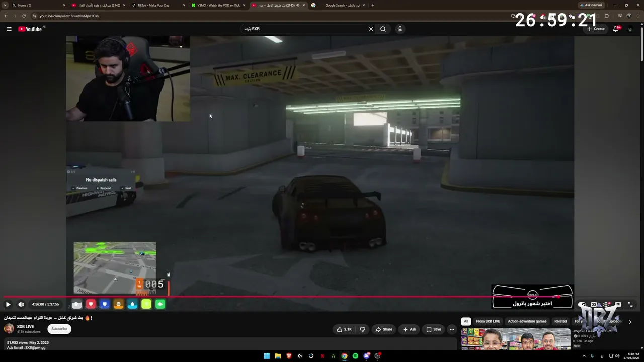644x362 pixels.
Task: Switch to the Google Search tab
Action: click(x=338, y=5)
